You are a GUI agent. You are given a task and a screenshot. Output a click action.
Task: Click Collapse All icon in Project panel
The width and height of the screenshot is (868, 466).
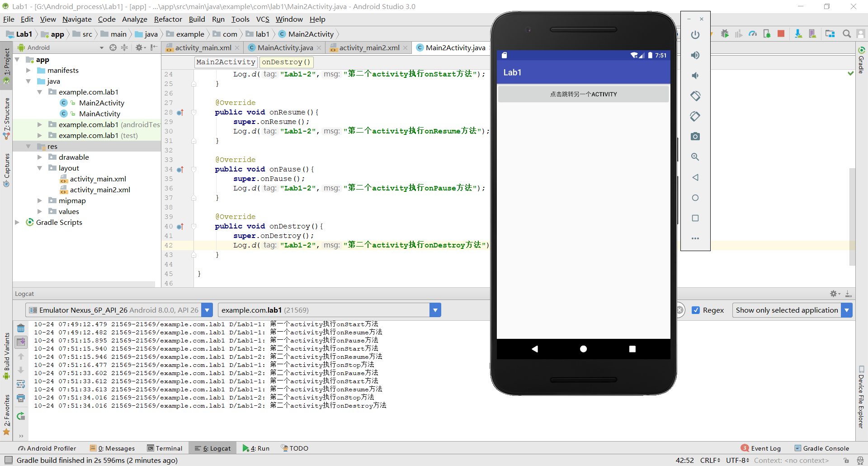[124, 48]
